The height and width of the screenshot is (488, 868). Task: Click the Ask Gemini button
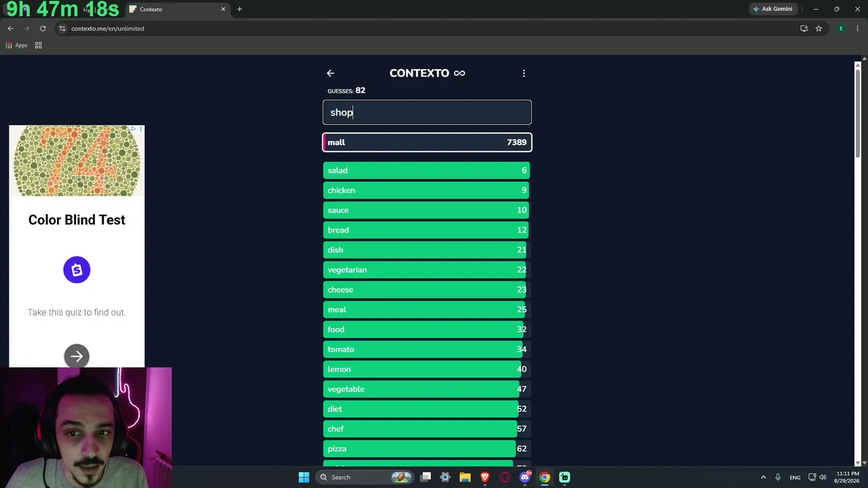coord(772,9)
